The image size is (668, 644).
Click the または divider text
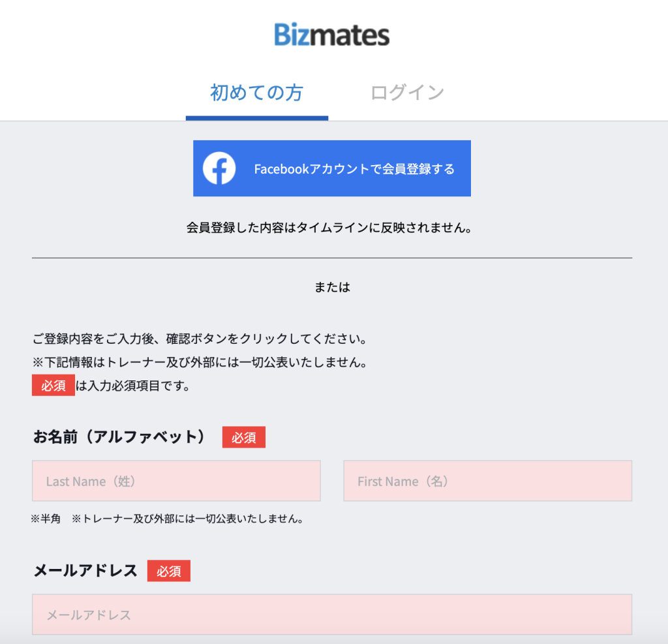pos(332,286)
